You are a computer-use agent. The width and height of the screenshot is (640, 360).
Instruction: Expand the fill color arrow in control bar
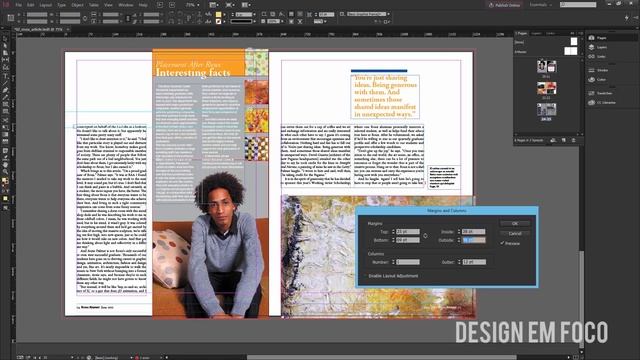click(x=224, y=14)
